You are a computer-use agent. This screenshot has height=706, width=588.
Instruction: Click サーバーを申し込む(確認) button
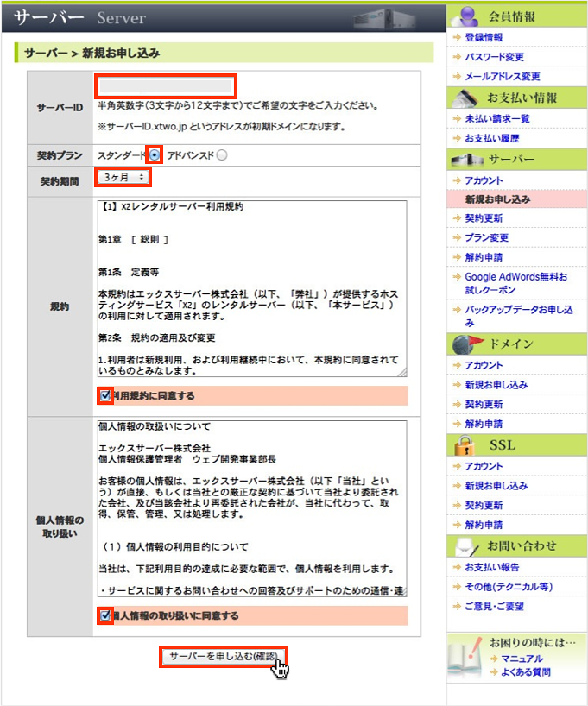click(x=223, y=657)
